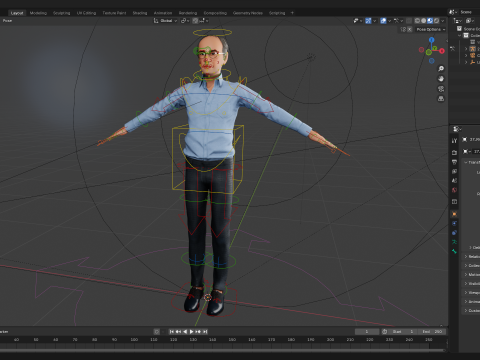The height and width of the screenshot is (360, 480).
Task: Toggle camera view with camera button
Action: pyautogui.click(x=441, y=89)
